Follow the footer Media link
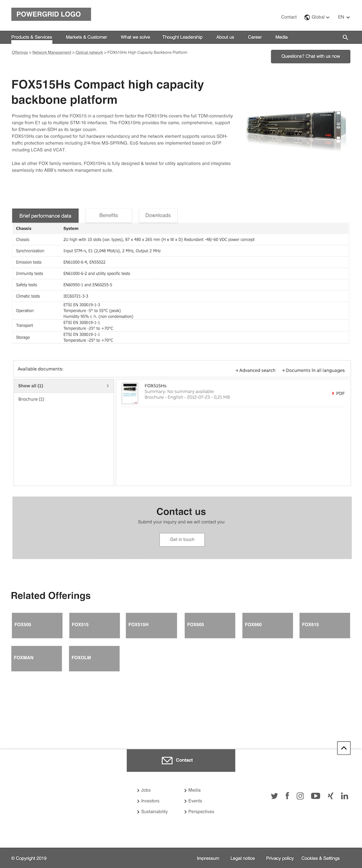 pyautogui.click(x=193, y=790)
